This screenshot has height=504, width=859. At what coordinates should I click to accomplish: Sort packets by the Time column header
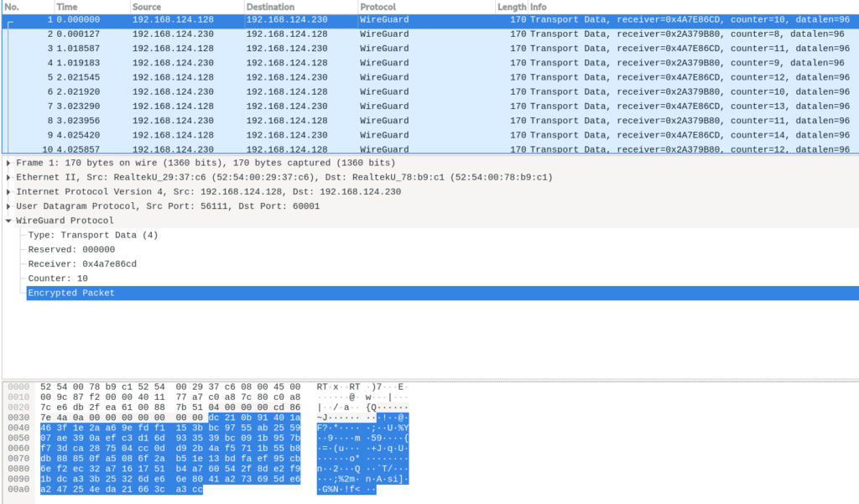click(x=91, y=7)
